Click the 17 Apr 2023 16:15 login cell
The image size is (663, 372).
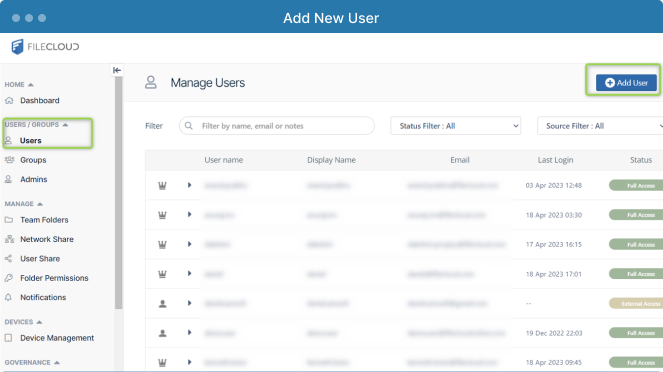coord(553,244)
